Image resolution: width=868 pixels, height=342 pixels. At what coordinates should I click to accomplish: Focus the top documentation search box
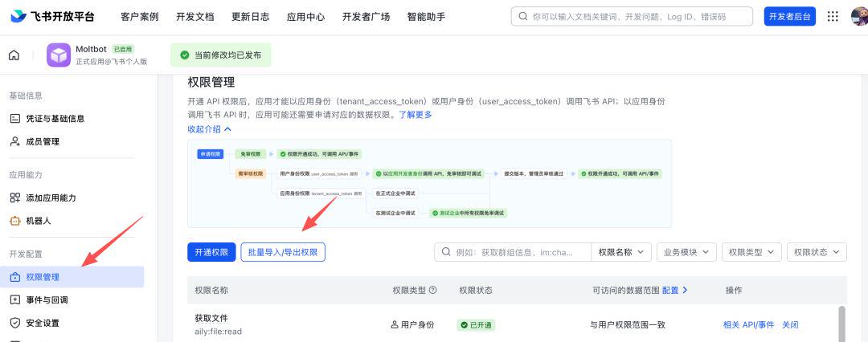tap(632, 17)
